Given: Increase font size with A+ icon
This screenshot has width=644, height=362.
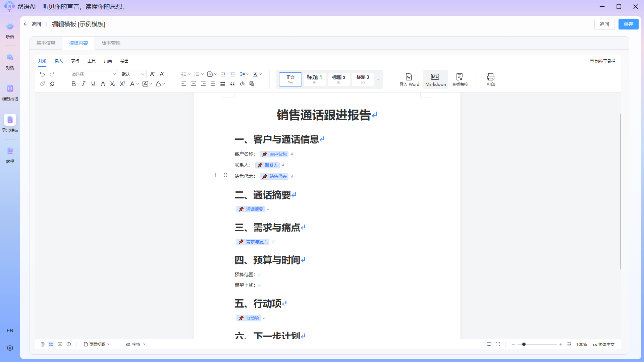Looking at the screenshot, I should 152,74.
